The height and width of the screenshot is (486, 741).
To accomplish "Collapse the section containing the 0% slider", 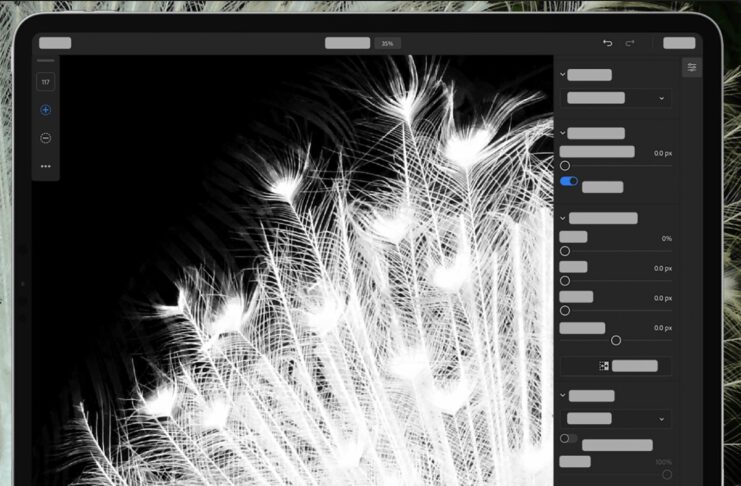I will (562, 218).
